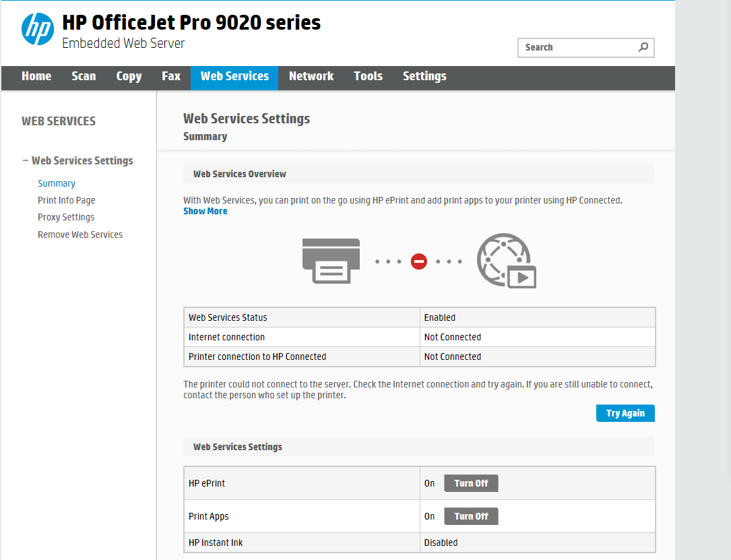
Task: Select the Summary sidebar item
Action: tap(57, 183)
